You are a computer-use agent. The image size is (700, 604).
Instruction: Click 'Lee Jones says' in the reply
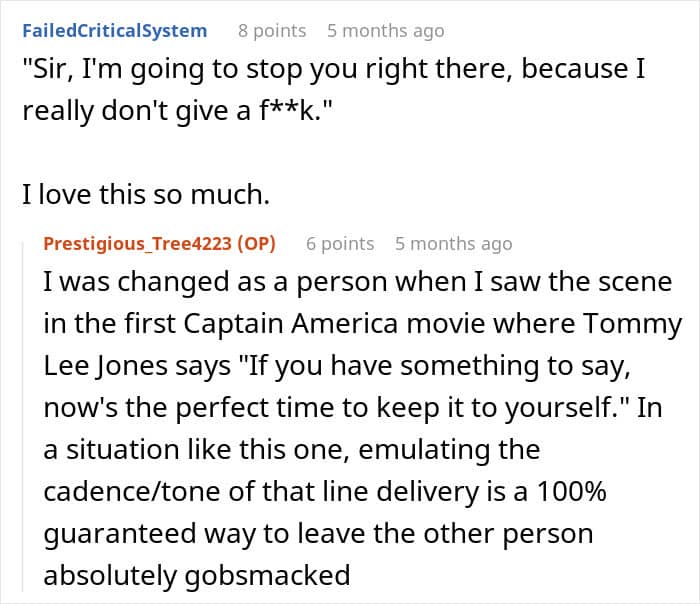[137, 366]
